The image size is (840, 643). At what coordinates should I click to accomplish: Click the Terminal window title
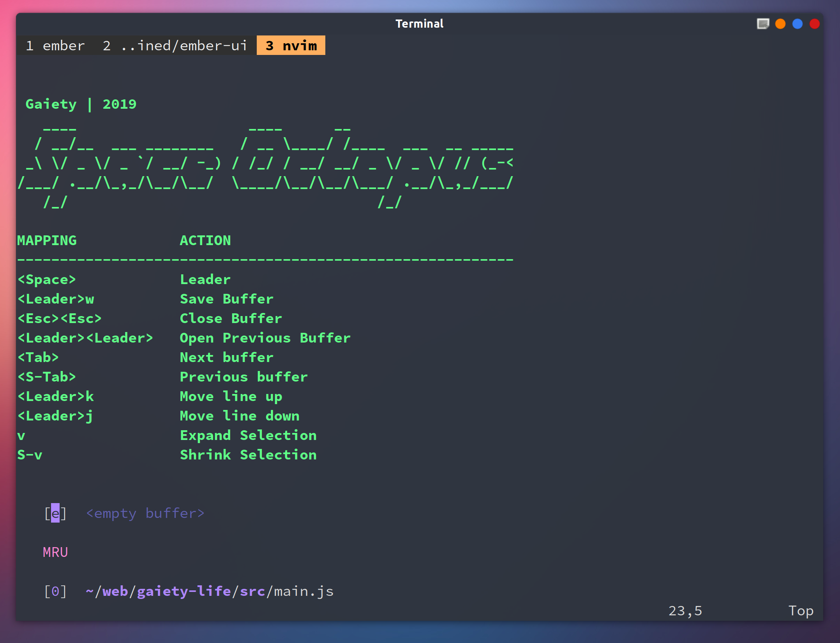click(419, 24)
